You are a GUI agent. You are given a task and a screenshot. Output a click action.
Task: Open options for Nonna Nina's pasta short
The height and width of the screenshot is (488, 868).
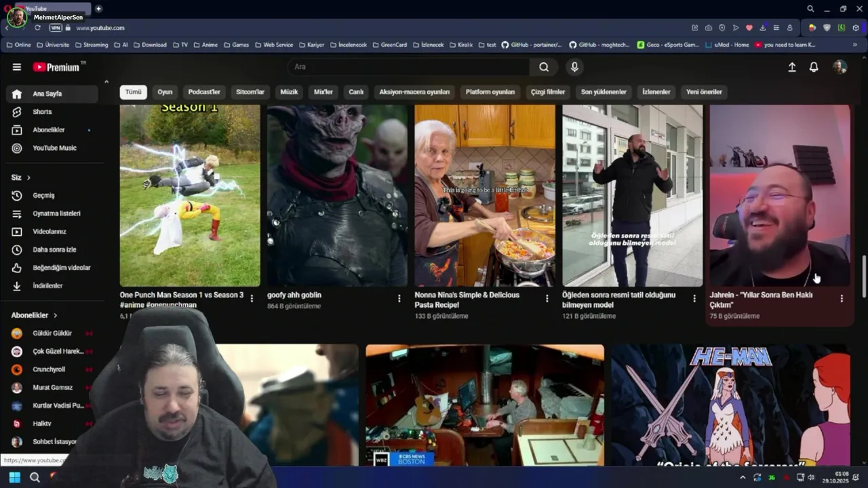pos(547,298)
